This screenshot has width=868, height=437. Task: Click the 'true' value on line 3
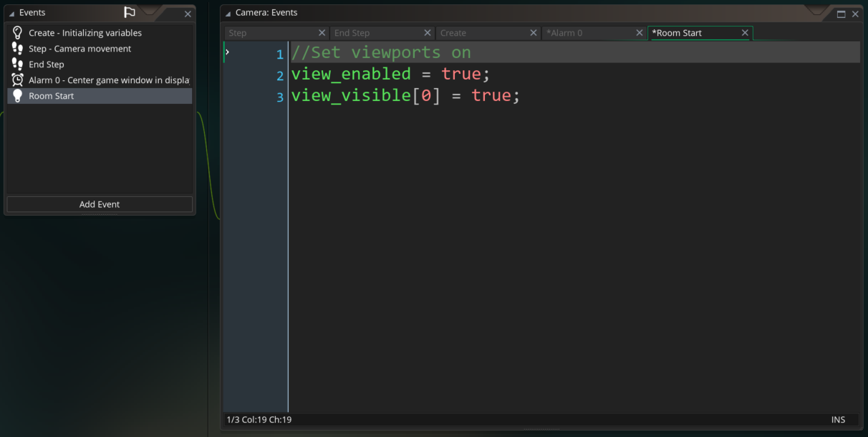(491, 96)
